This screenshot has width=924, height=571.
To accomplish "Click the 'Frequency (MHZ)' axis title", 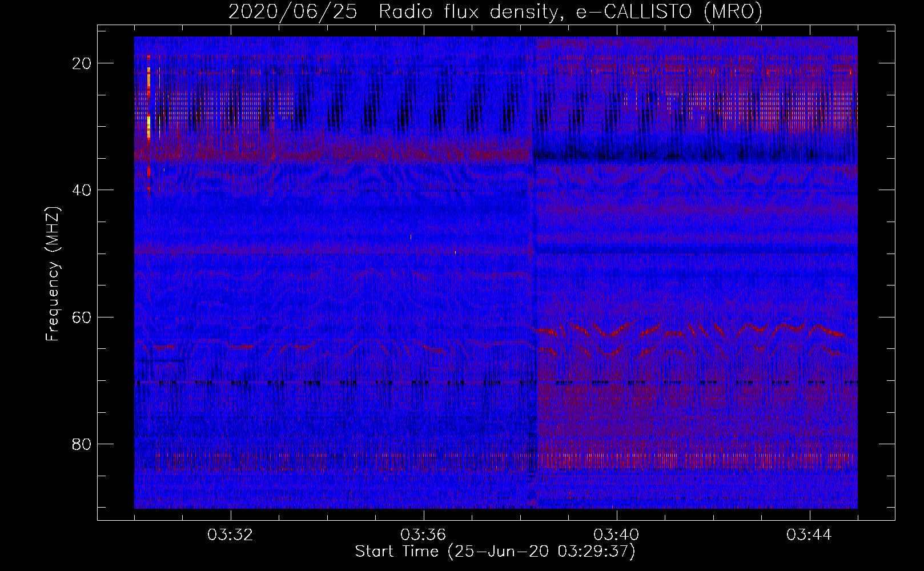I will click(x=53, y=274).
